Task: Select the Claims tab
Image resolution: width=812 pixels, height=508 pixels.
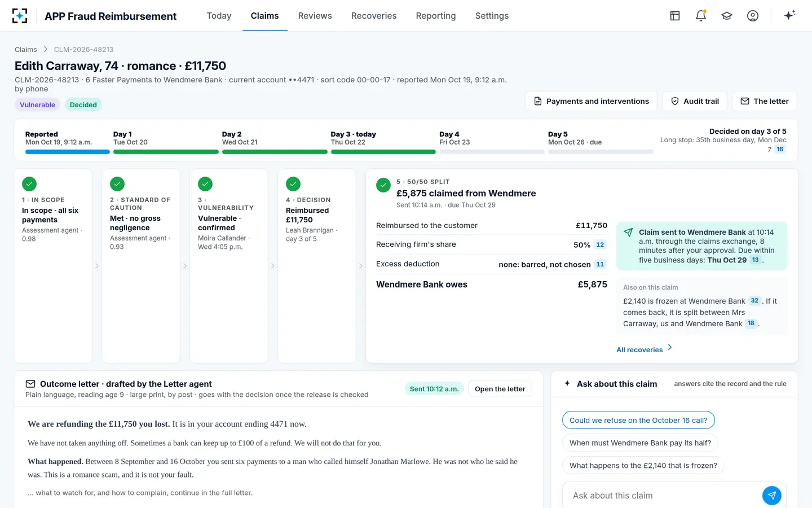Action: [x=265, y=16]
